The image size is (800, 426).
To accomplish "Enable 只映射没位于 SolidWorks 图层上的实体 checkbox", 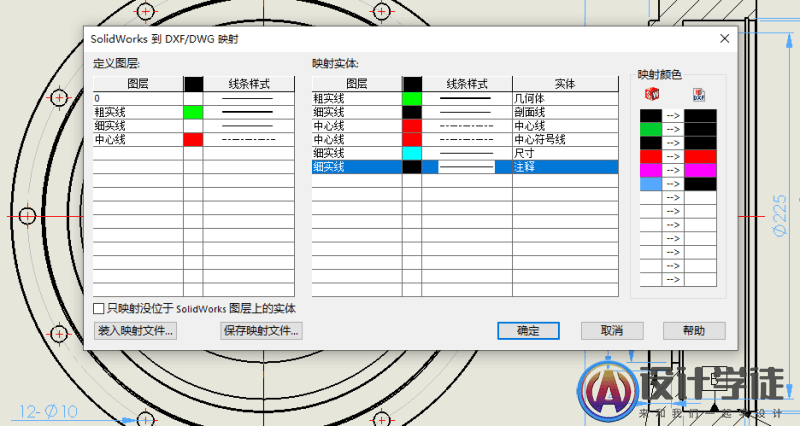I will coord(98,308).
